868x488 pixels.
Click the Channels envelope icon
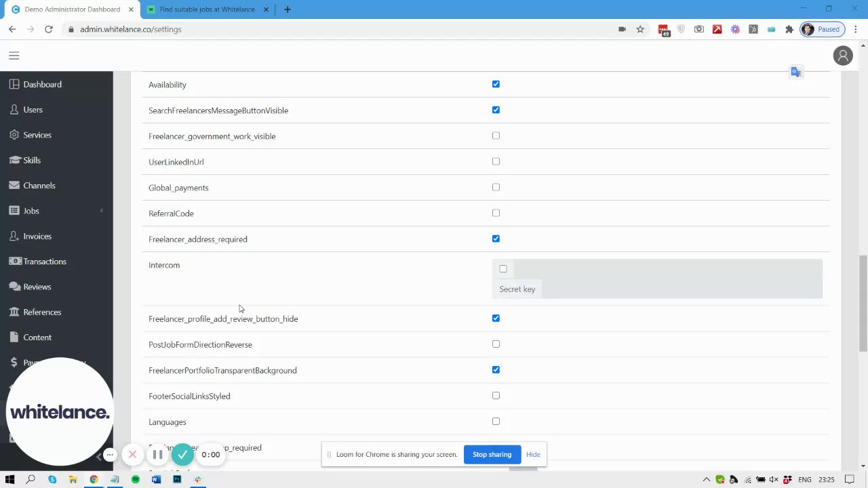pyautogui.click(x=14, y=185)
